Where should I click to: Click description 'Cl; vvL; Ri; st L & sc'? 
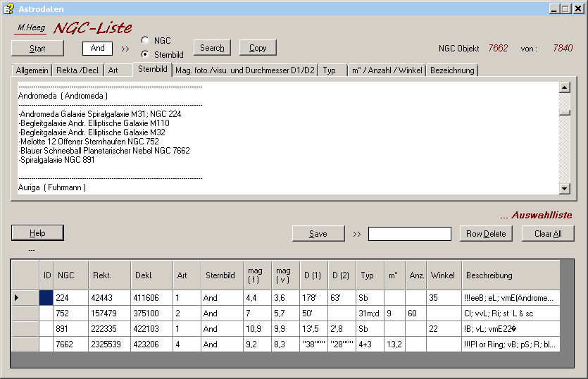click(x=511, y=313)
